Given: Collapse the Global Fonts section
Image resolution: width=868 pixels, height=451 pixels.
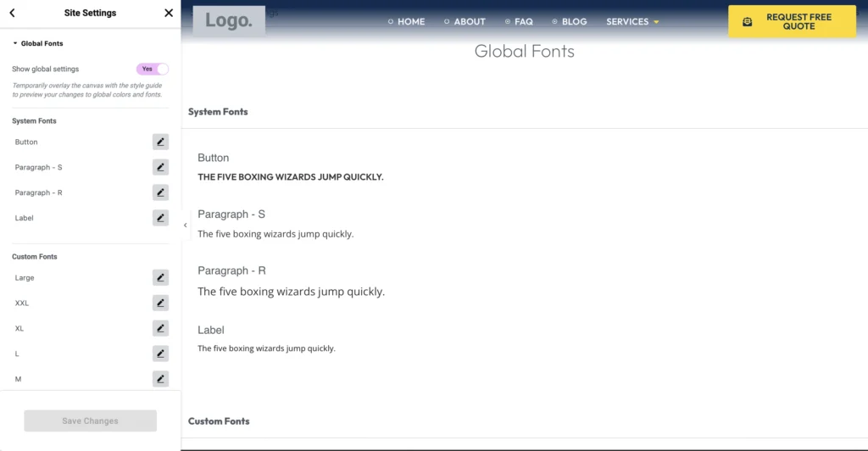Looking at the screenshot, I should tap(38, 43).
